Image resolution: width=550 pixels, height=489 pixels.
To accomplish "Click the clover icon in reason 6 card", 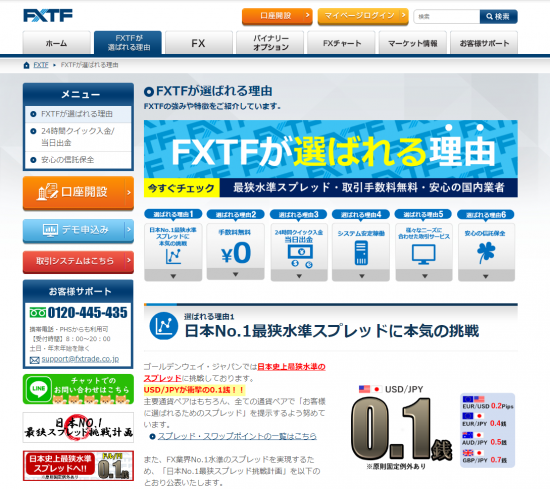I will pos(486,253).
